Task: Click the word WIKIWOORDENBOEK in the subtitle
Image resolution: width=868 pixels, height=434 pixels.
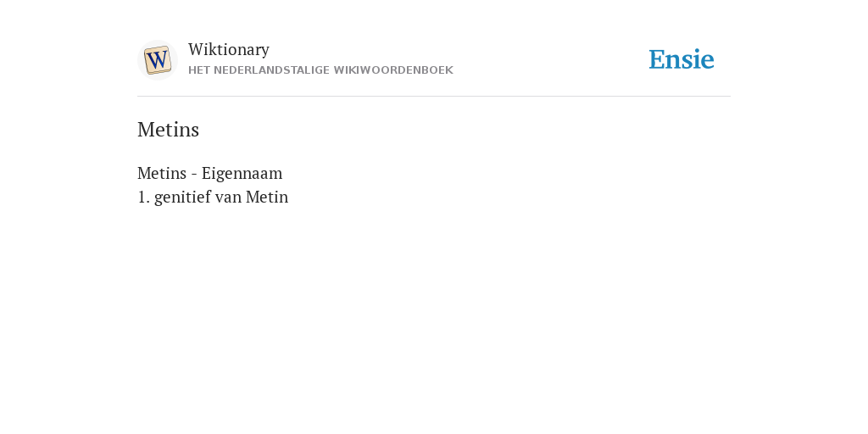Action: (x=393, y=70)
